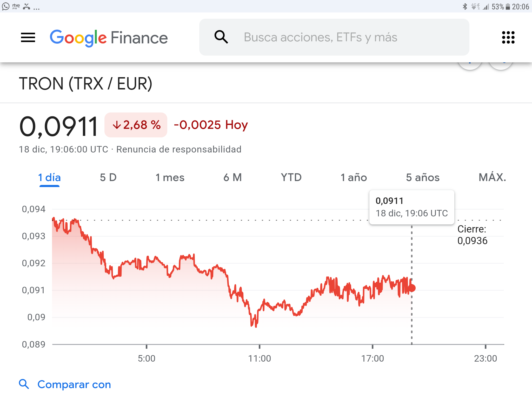Tap the battery status indicator

point(508,6)
